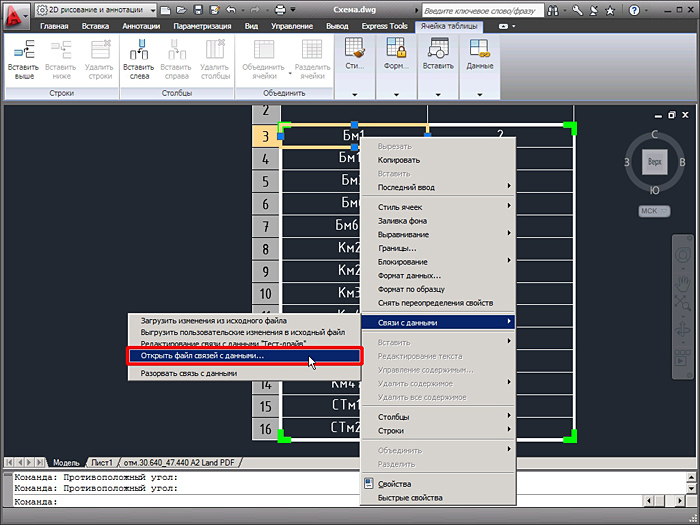This screenshot has width=700, height=525.
Task: Switch to the Главная ribbon tab
Action: 54,26
